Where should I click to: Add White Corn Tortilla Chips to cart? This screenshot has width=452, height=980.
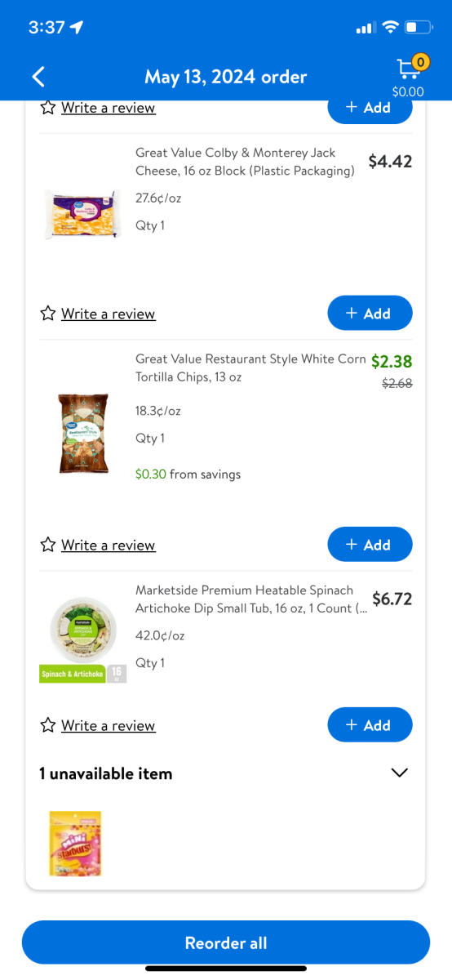370,545
